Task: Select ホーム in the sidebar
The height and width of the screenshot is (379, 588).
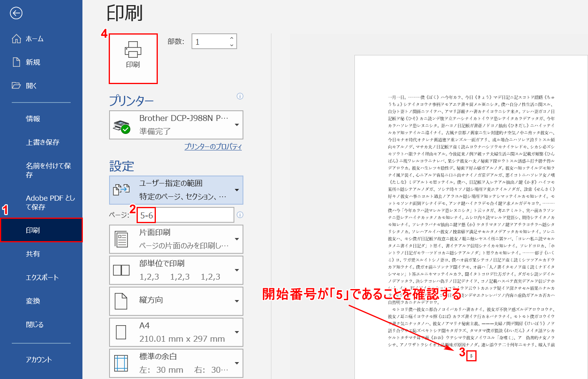Action: (x=41, y=38)
